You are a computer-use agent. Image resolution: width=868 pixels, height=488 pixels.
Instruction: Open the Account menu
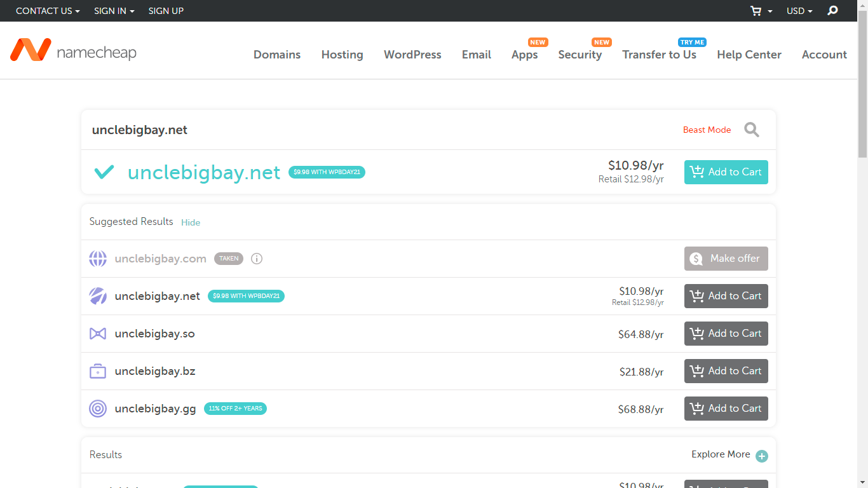[824, 55]
